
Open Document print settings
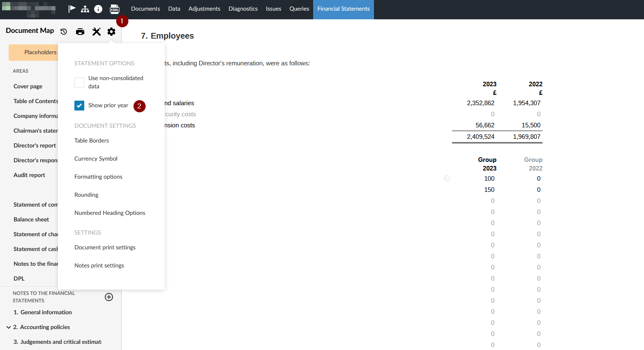105,247
